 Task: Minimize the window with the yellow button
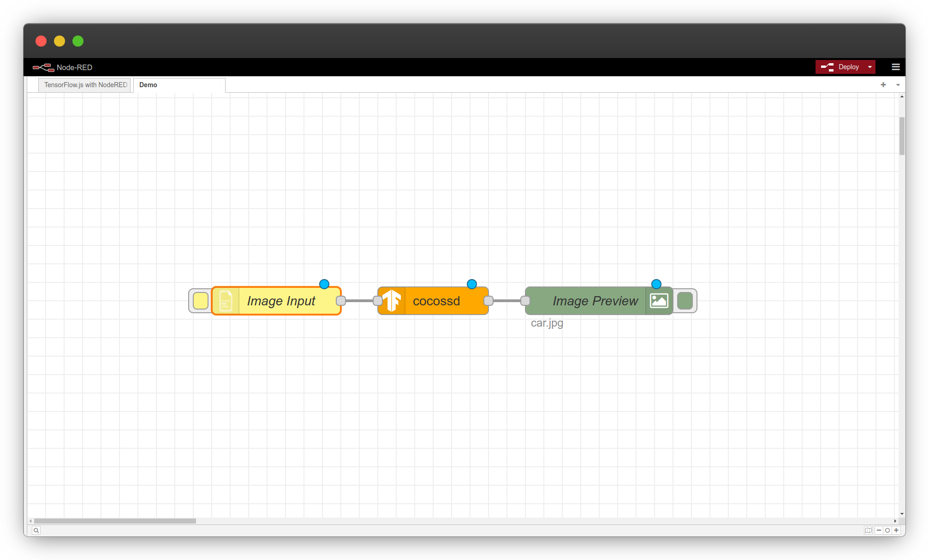tap(60, 41)
